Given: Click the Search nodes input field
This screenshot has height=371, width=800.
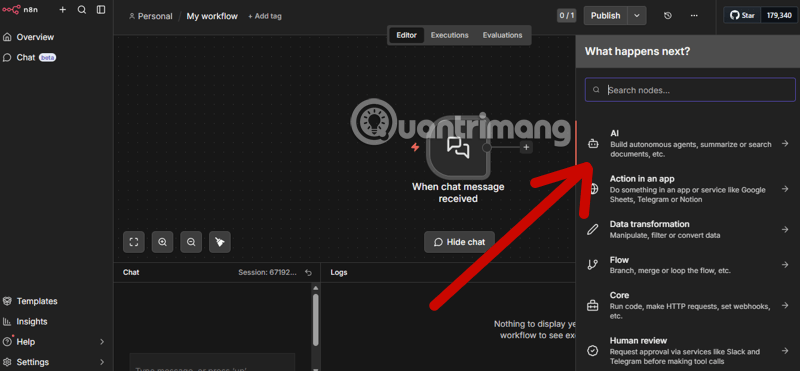Looking at the screenshot, I should [690, 90].
